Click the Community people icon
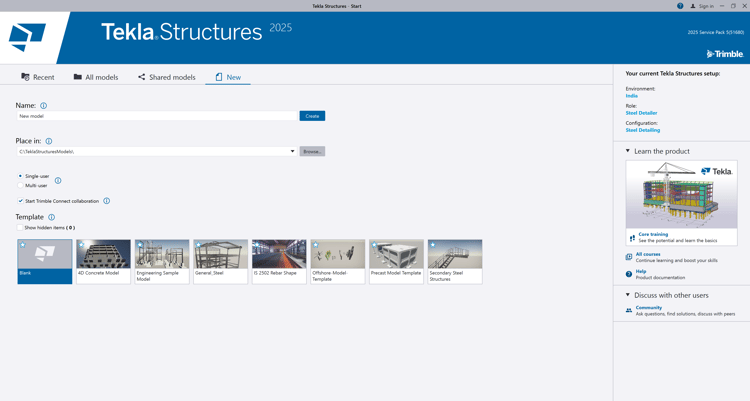Image resolution: width=750 pixels, height=401 pixels. pyautogui.click(x=629, y=311)
